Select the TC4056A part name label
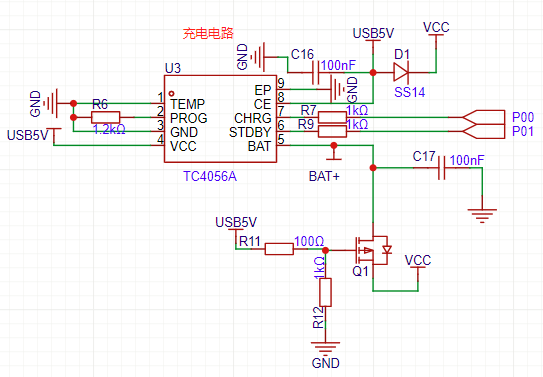Image resolution: width=543 pixels, height=377 pixels. coord(210,177)
